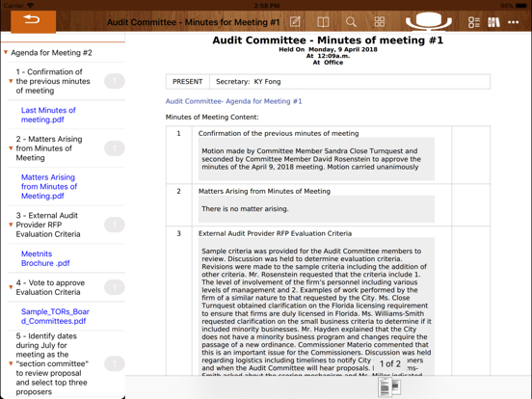Screen dimensions: 532x399
Task: Tap count badge beside Confirmation of previous minutes
Action: [115, 81]
